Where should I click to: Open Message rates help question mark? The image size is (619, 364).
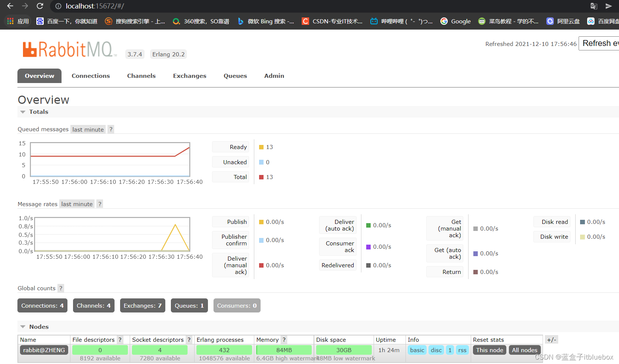coord(99,204)
